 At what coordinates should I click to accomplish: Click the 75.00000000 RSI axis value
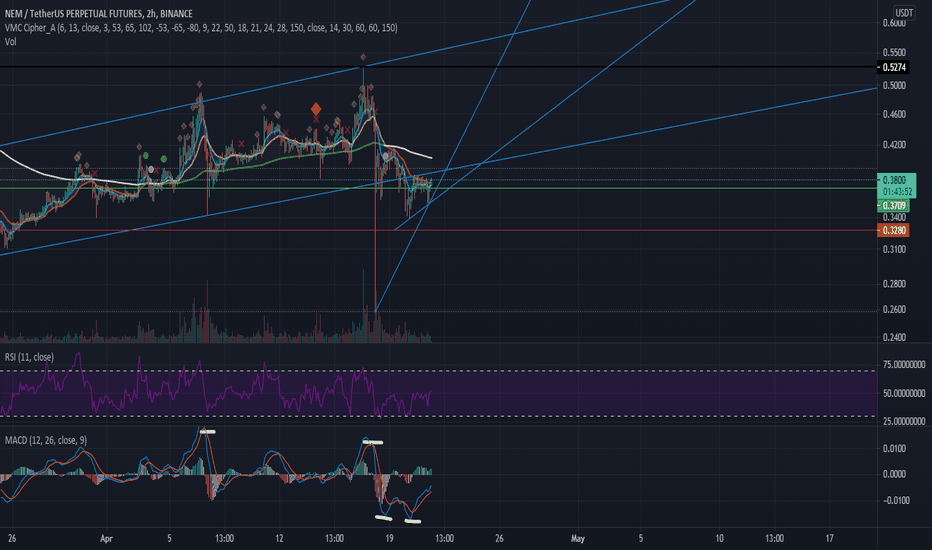coord(904,364)
